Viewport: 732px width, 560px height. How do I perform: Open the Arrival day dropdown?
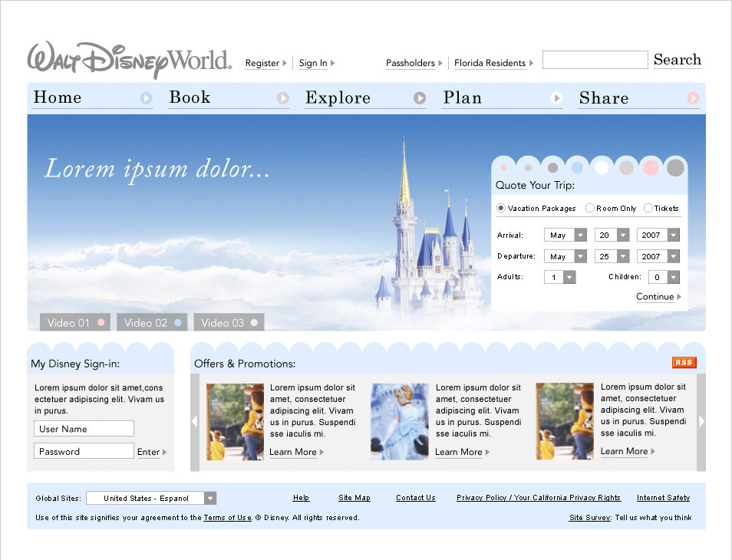pyautogui.click(x=612, y=235)
